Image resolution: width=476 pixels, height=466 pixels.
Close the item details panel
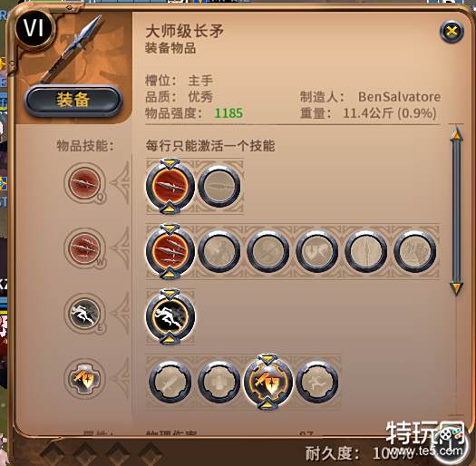tap(452, 31)
